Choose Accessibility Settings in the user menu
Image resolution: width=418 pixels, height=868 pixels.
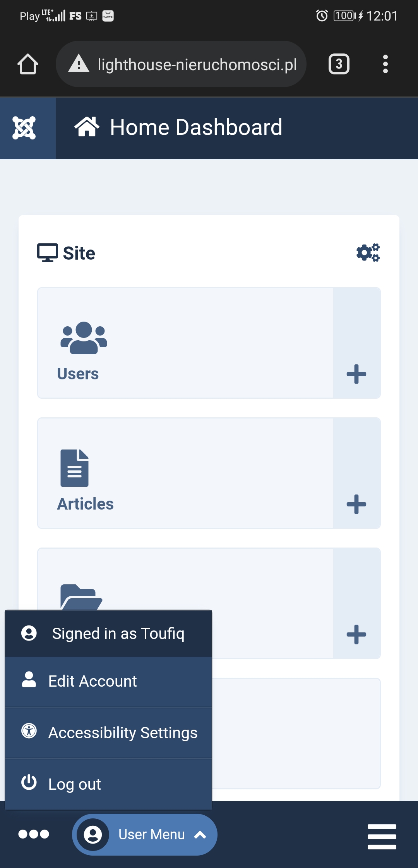(123, 733)
